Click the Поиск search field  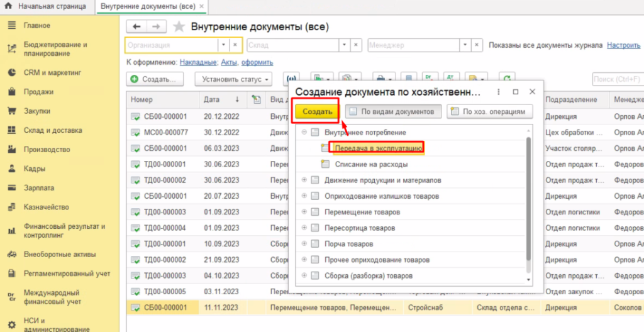[x=618, y=80]
